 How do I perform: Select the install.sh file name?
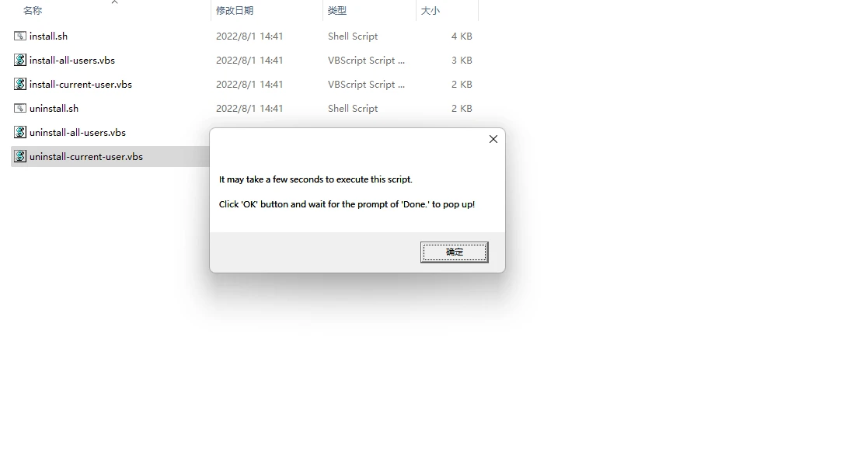pos(48,36)
